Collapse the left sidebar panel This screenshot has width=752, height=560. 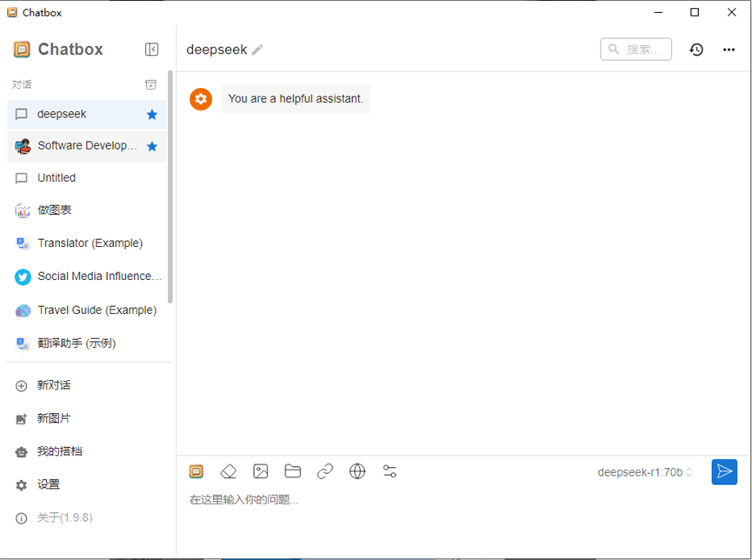click(152, 50)
